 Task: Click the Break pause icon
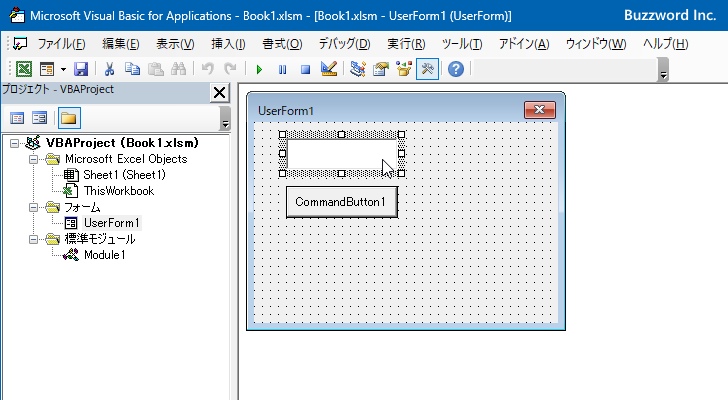[x=282, y=70]
